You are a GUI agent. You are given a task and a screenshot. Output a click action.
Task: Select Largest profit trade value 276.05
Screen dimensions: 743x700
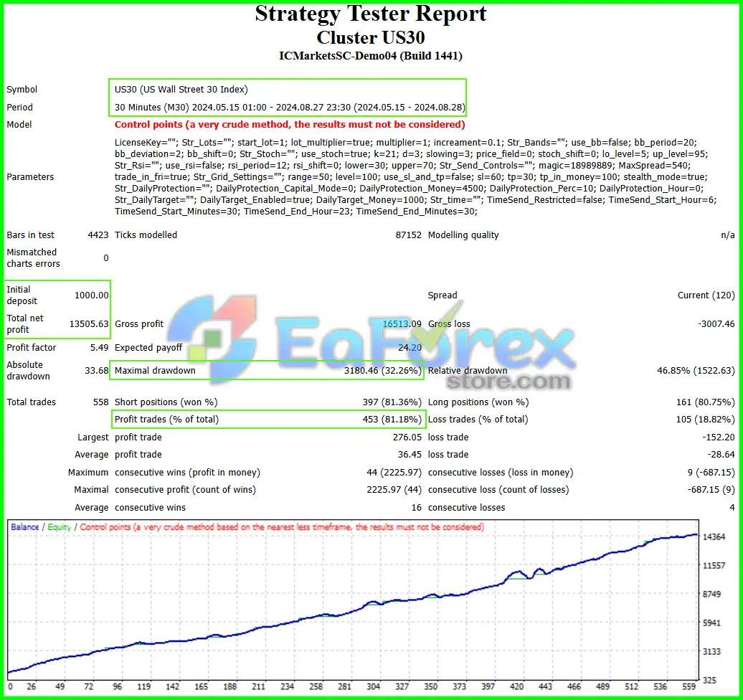407,437
